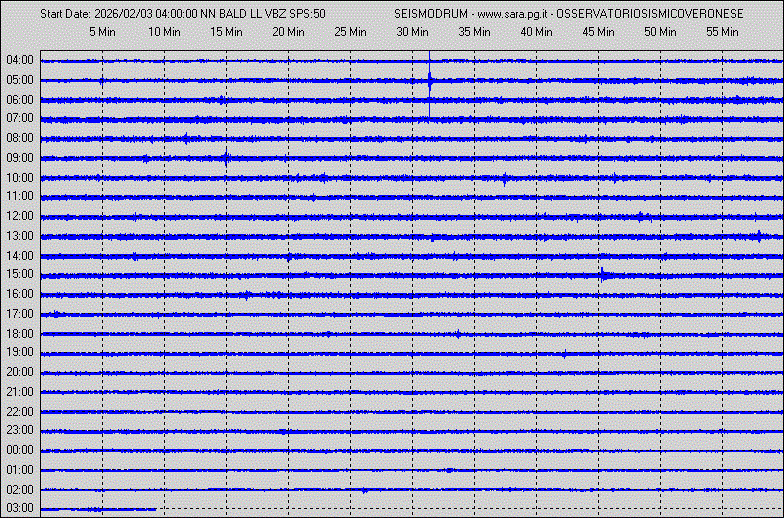The width and height of the screenshot is (784, 518).
Task: Select the 15:00 trace row label
Action: pyautogui.click(x=20, y=274)
